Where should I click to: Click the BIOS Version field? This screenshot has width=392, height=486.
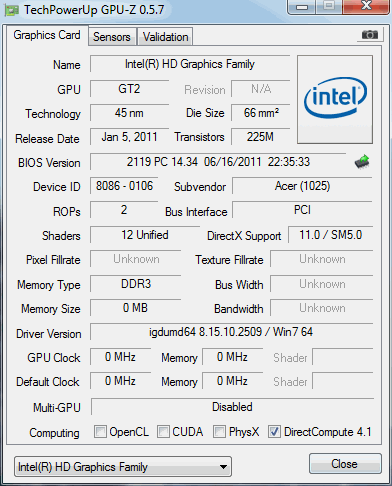click(218, 162)
